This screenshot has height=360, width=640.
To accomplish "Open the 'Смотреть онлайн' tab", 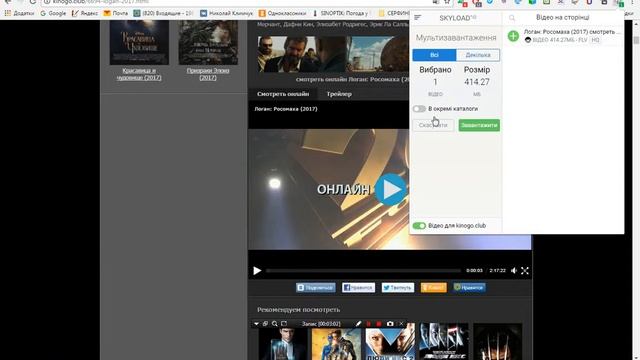I will pos(283,94).
